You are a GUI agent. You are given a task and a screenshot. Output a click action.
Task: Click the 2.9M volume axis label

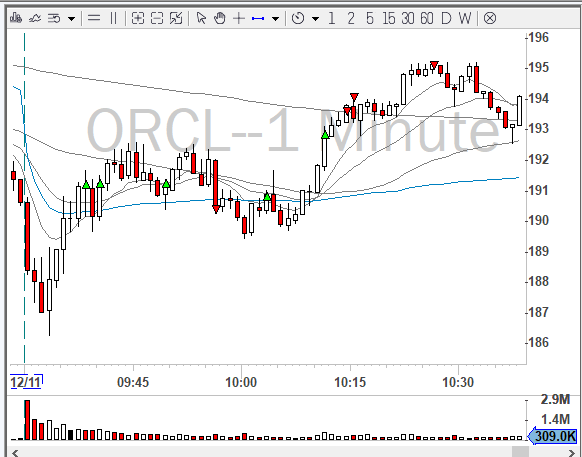(555, 399)
